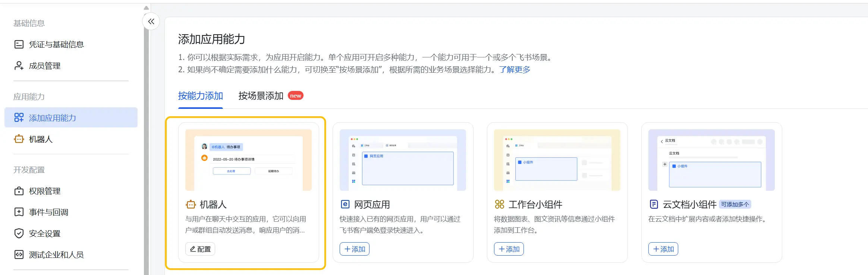Click the 网页应用 card title icon
This screenshot has height=275, width=868.
345,204
